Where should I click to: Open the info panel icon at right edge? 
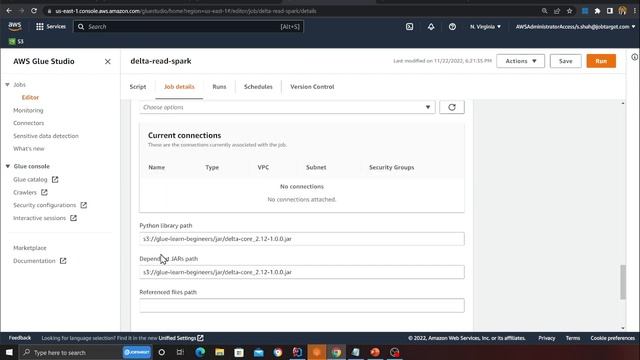635,57
